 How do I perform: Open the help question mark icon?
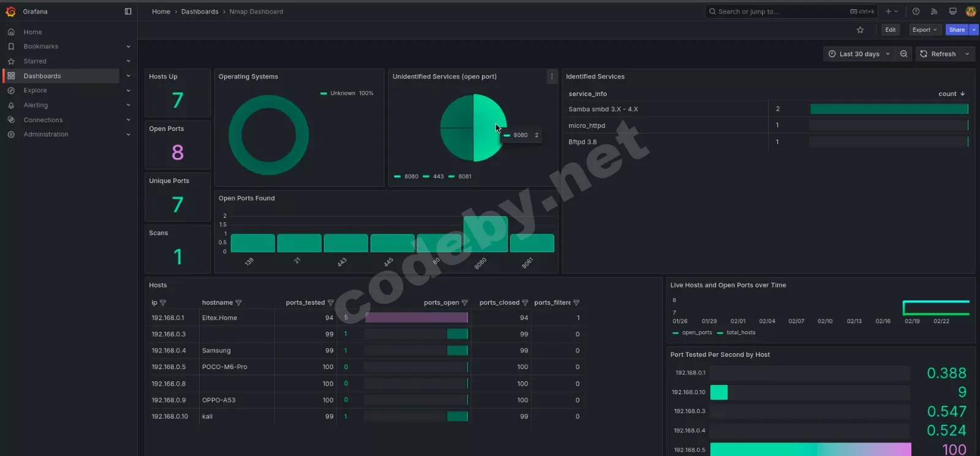[x=916, y=12]
